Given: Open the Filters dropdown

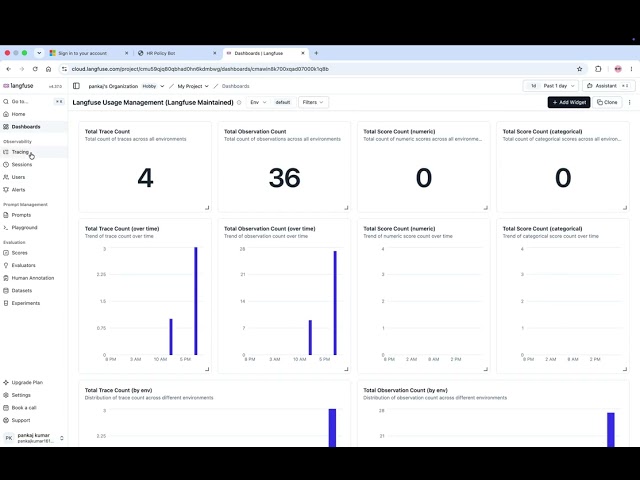Looking at the screenshot, I should (x=313, y=102).
